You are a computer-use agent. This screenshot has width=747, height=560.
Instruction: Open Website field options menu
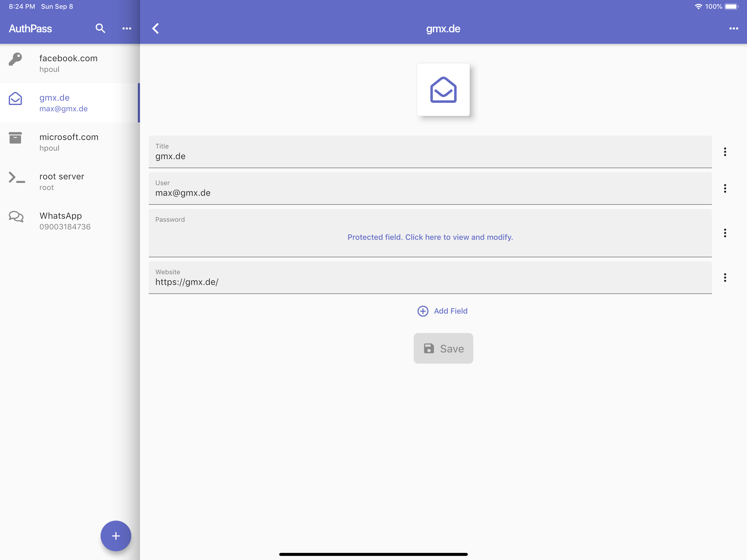click(x=725, y=277)
